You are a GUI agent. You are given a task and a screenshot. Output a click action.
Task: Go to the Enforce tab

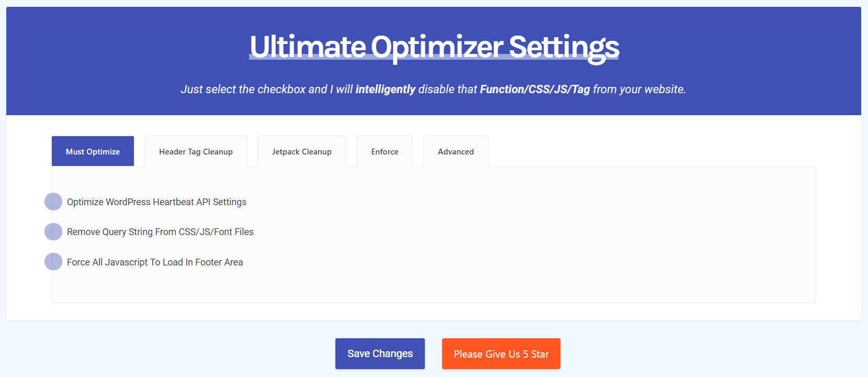coord(385,151)
